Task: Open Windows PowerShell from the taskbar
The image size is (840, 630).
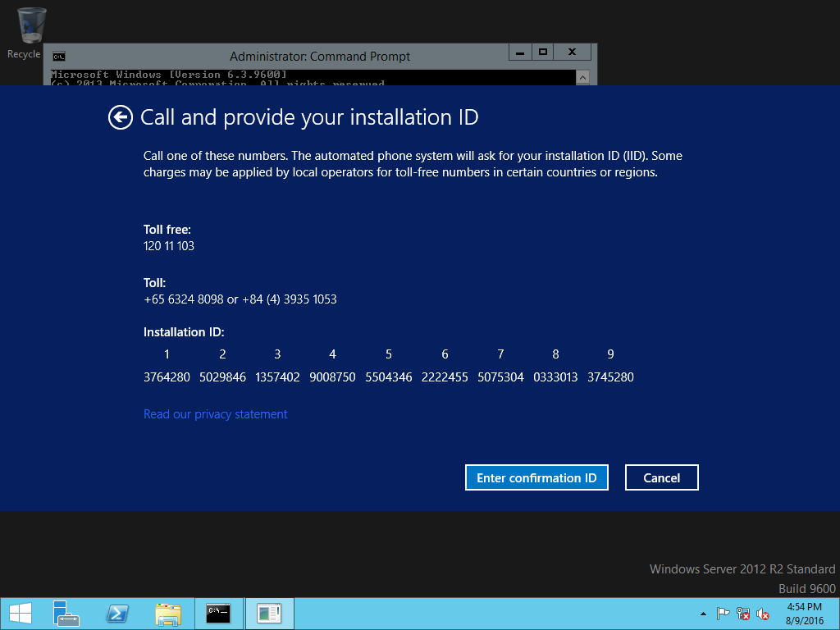Action: (x=117, y=614)
